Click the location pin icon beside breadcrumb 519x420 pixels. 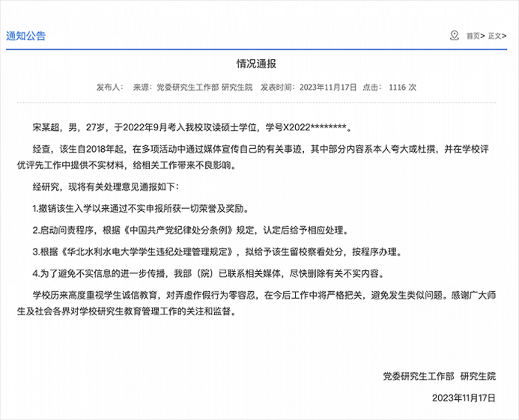(x=454, y=35)
